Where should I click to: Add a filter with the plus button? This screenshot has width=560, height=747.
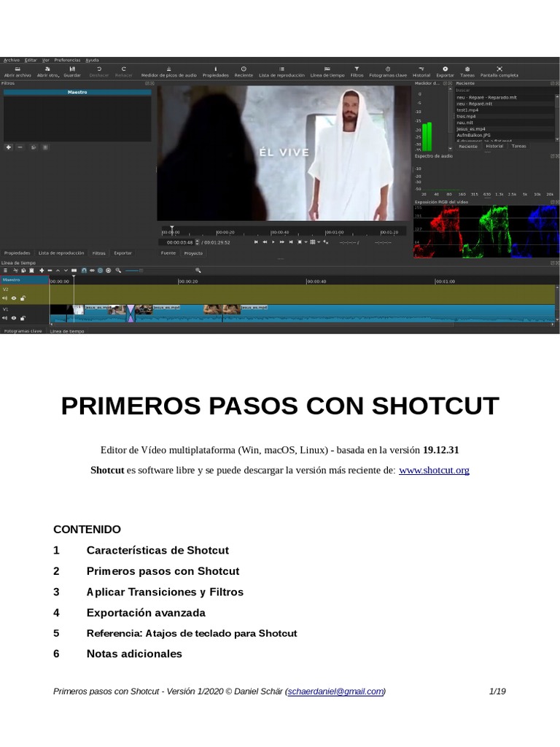(x=9, y=147)
